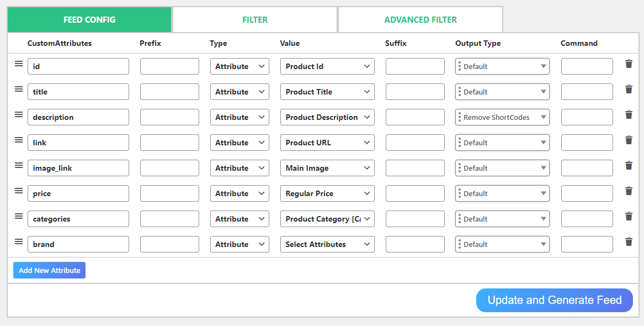Open Select Attributes dropdown for brand

click(327, 244)
